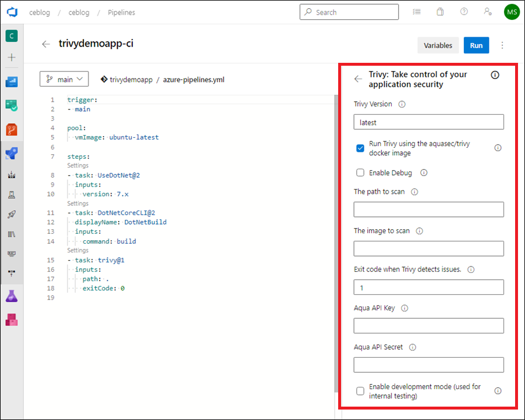The height and width of the screenshot is (420, 525).
Task: Open the Task groups icon
Action: 12,254
